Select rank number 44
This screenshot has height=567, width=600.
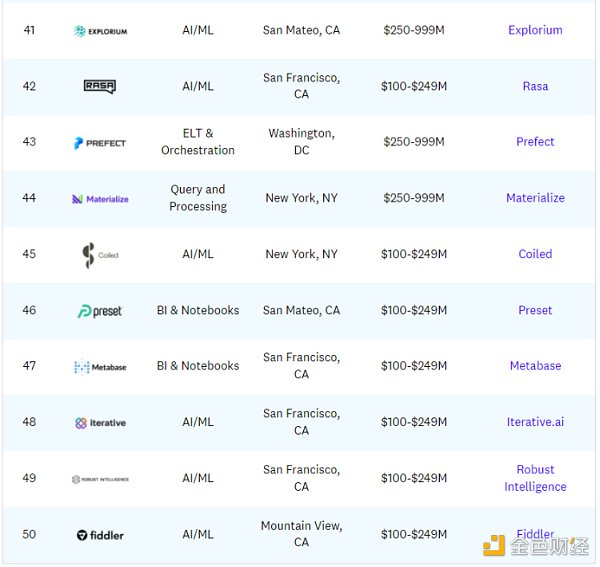(x=29, y=198)
